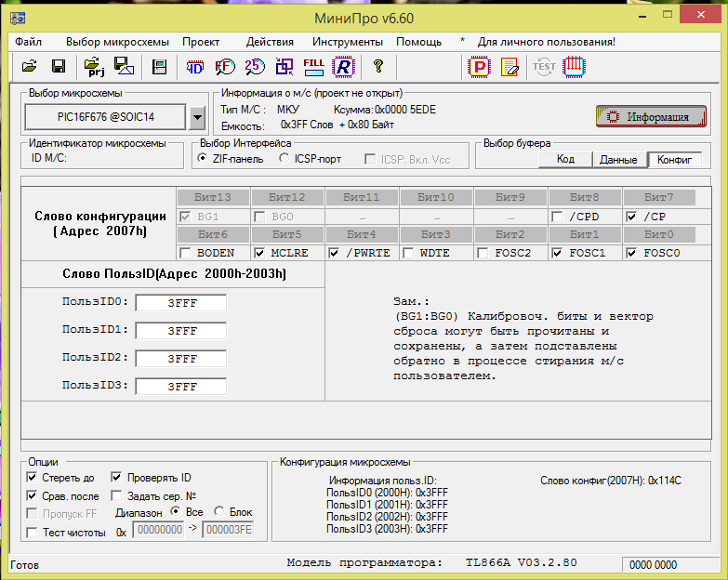Select the ICSP-порт interface radio button
This screenshot has width=728, height=580.
(x=284, y=158)
